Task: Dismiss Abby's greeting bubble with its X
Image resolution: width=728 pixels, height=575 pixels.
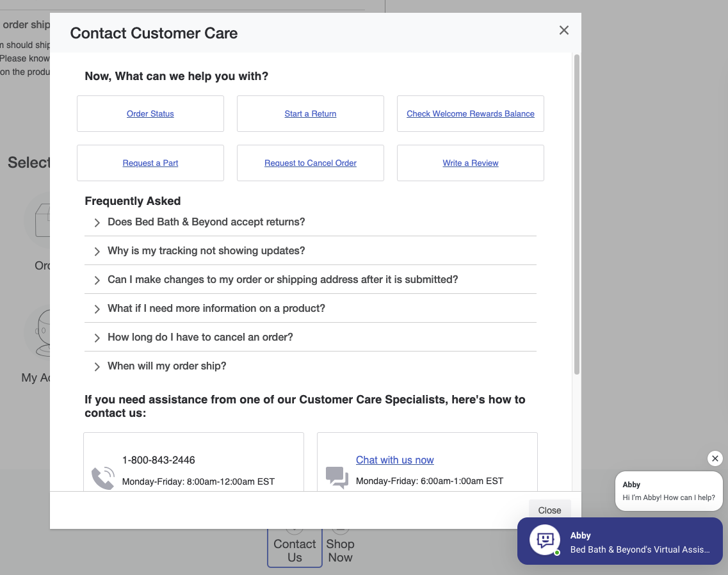Action: click(x=715, y=458)
